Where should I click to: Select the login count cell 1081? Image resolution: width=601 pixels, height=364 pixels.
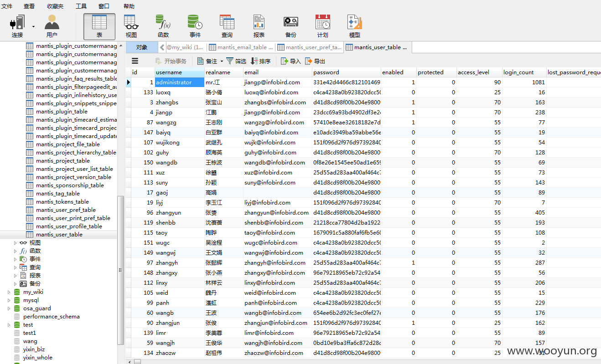coord(524,82)
